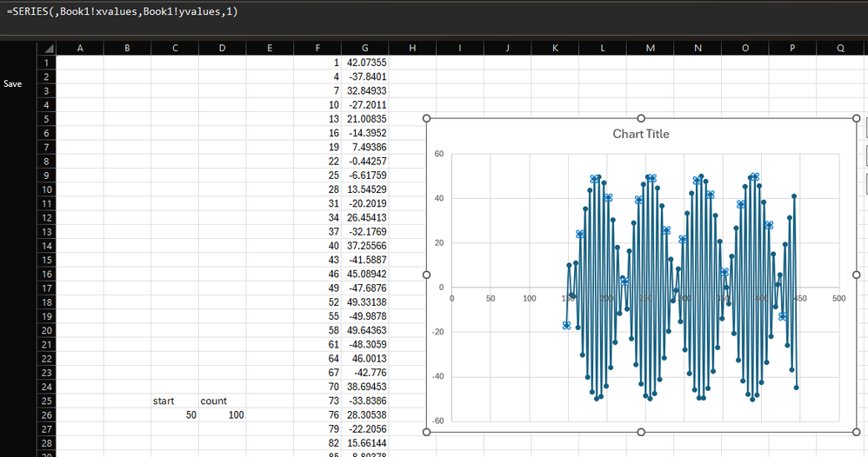Select cell with value 13.54529

click(x=364, y=189)
